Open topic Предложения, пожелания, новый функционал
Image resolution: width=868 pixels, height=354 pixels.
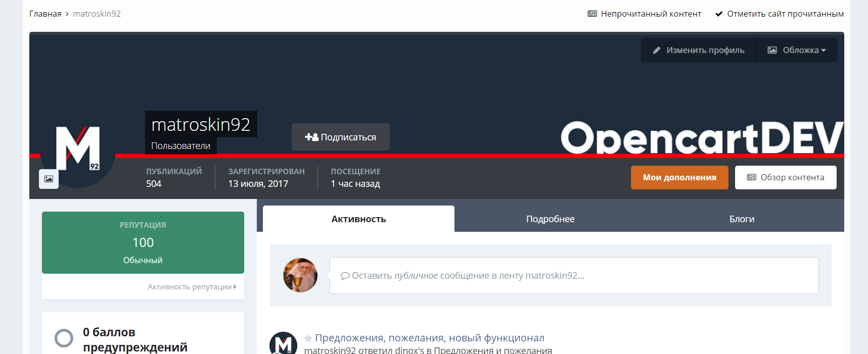click(430, 338)
